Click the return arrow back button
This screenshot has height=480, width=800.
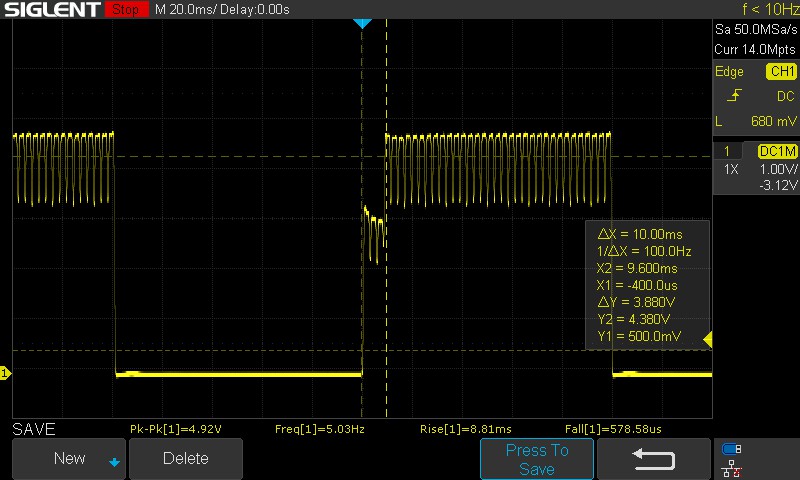pos(654,459)
